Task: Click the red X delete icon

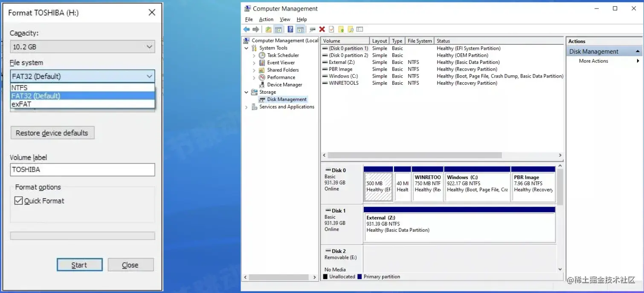Action: pos(322,29)
